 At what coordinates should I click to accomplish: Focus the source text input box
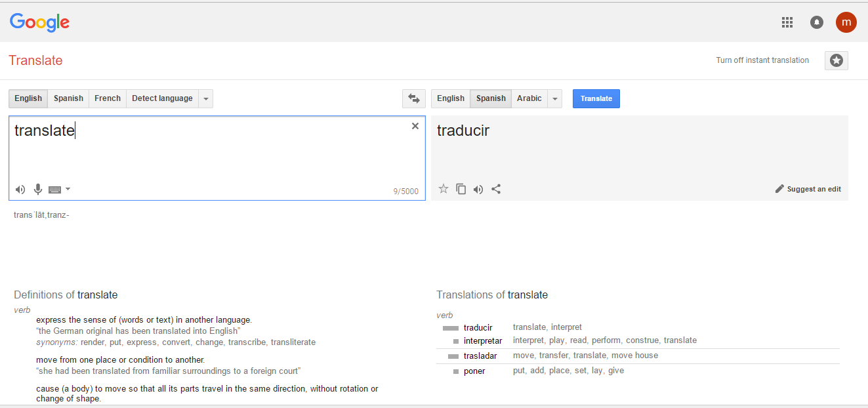pos(217,158)
